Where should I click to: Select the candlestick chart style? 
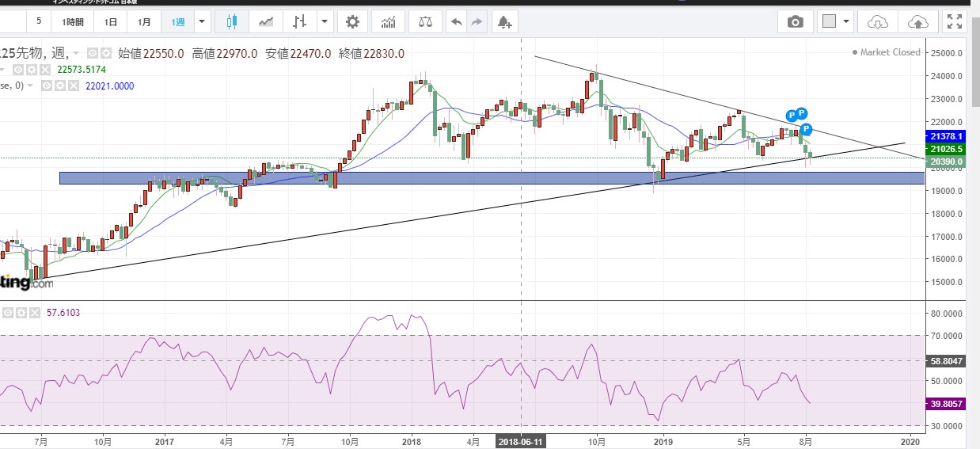click(231, 21)
